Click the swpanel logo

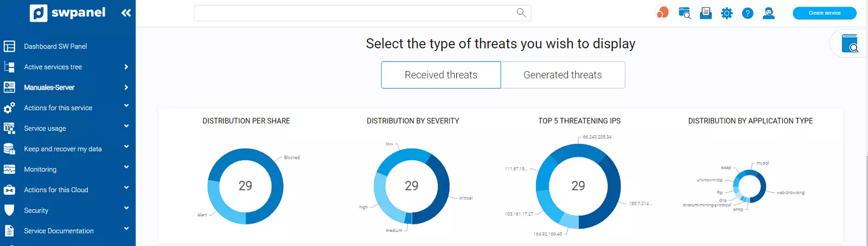pos(68,12)
